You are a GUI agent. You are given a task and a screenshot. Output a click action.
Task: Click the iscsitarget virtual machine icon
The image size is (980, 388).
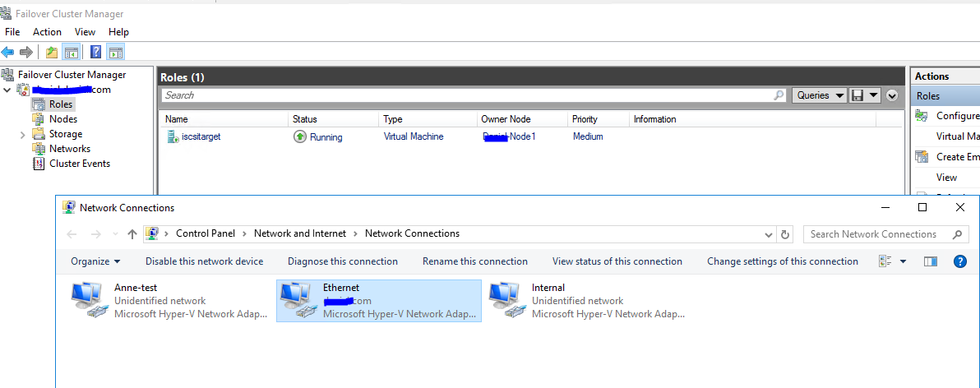tap(173, 136)
